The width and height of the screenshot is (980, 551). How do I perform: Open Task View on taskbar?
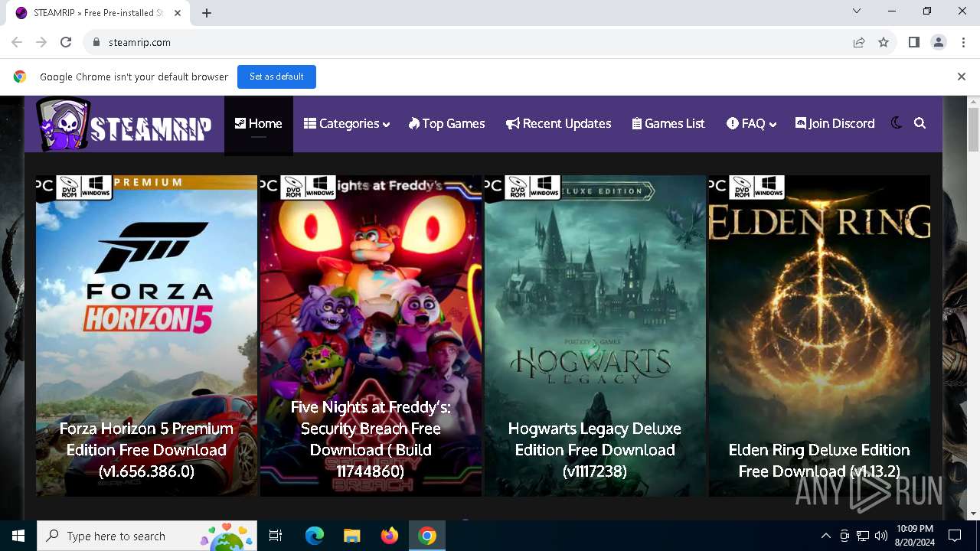coord(276,536)
